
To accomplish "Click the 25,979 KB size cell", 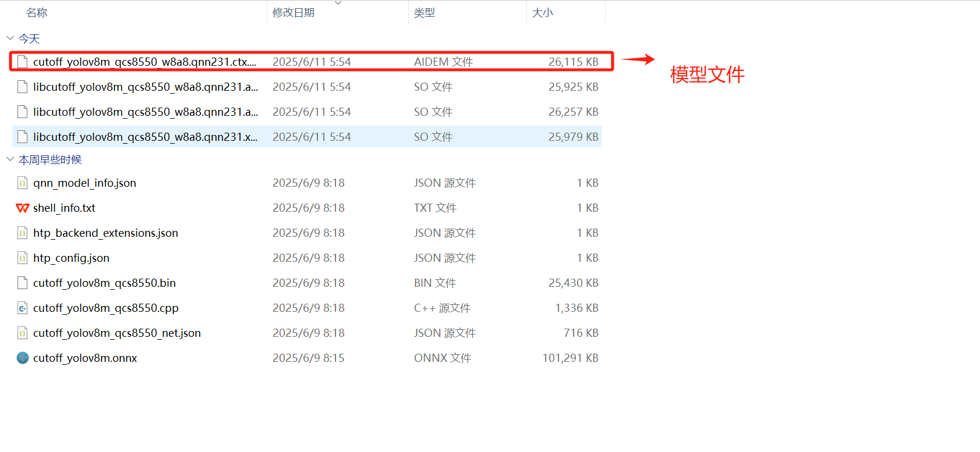I will click(574, 137).
